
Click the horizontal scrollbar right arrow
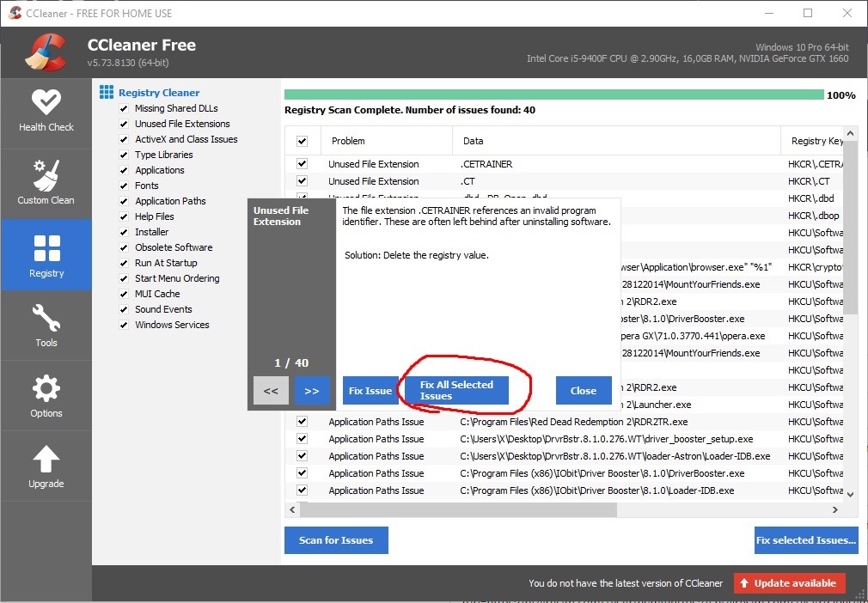(835, 509)
